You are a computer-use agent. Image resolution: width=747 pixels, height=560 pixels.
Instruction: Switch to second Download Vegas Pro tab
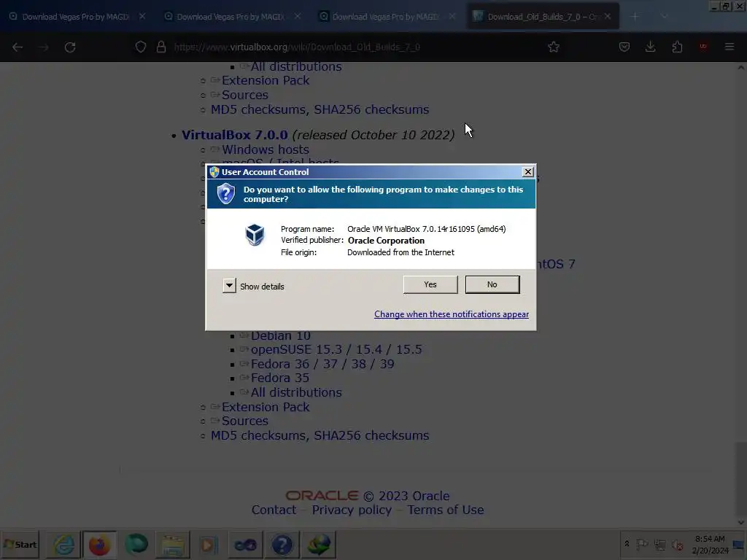click(231, 17)
